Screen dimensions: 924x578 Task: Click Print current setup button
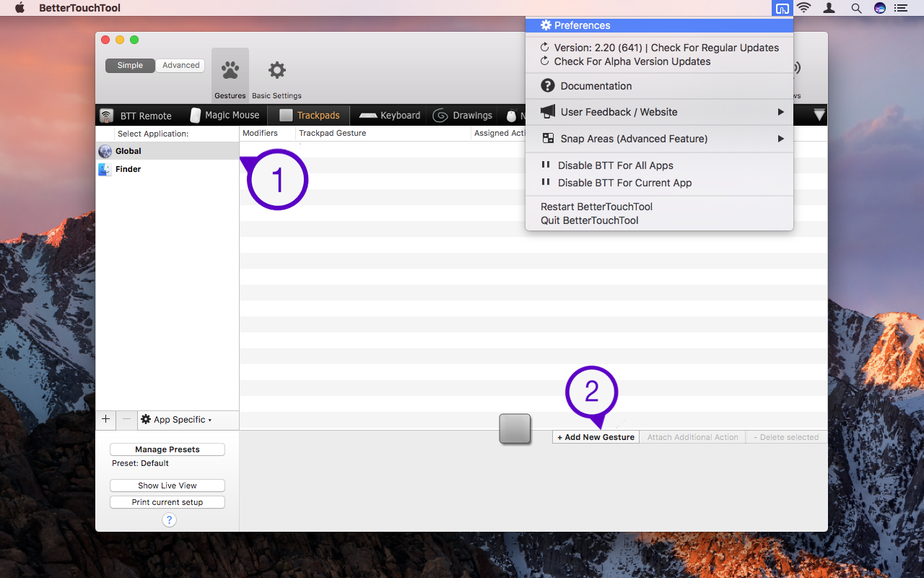[167, 502]
